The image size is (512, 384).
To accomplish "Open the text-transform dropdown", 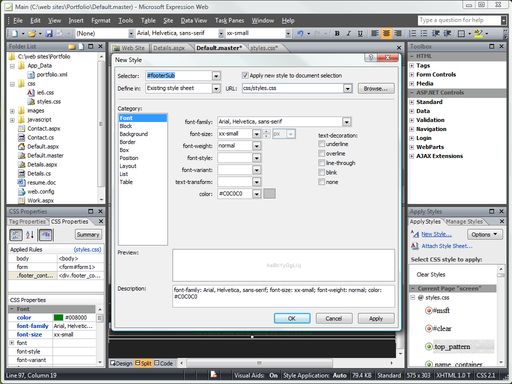I will 256,182.
